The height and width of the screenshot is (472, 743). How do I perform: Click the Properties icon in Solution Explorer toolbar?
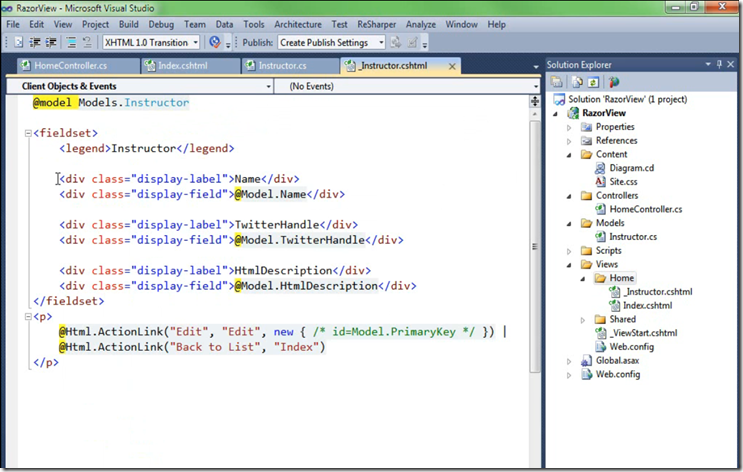coord(557,82)
